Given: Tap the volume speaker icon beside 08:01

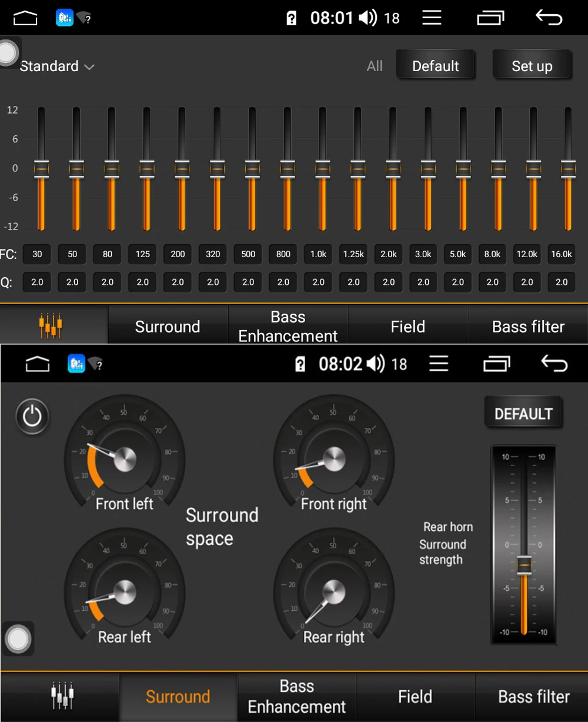Looking at the screenshot, I should click(x=367, y=18).
